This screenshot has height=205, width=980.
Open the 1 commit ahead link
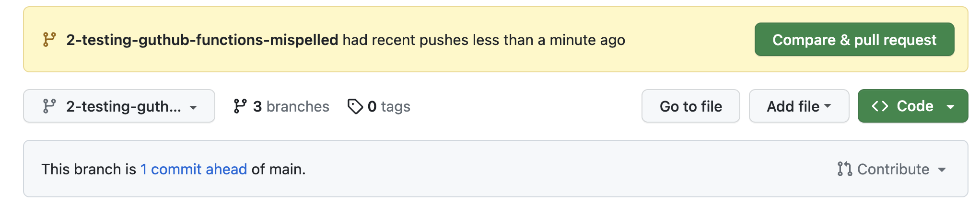[x=194, y=169]
